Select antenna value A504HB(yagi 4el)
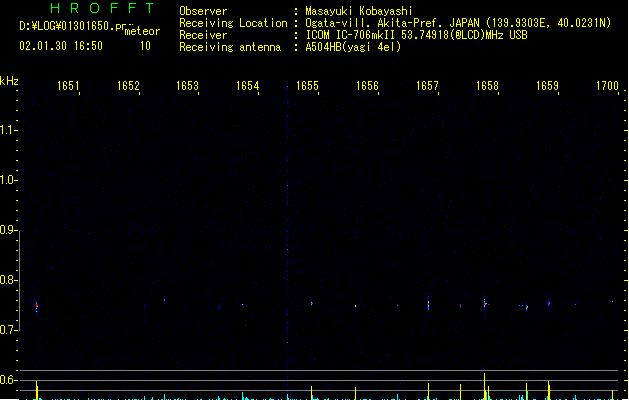This screenshot has height=400, width=629. (x=353, y=47)
